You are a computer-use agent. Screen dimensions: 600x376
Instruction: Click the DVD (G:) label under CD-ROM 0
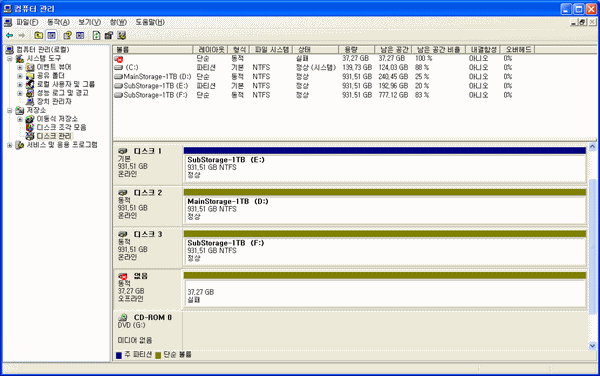131,325
